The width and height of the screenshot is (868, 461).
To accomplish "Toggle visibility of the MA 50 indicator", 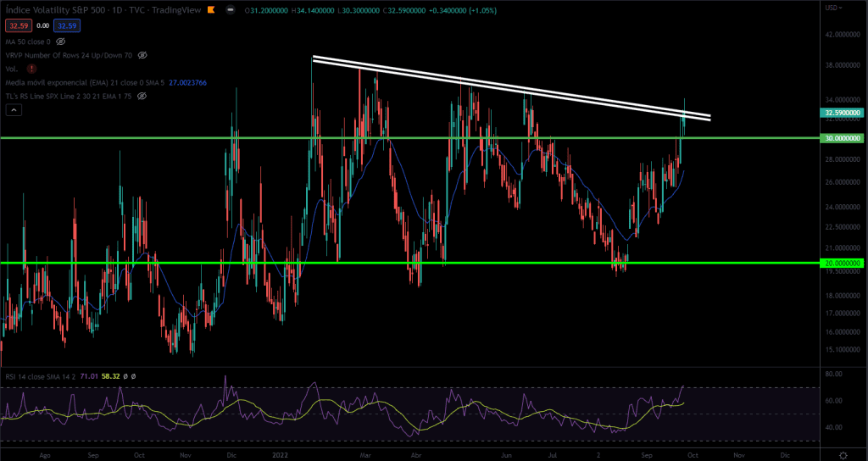I will (61, 42).
